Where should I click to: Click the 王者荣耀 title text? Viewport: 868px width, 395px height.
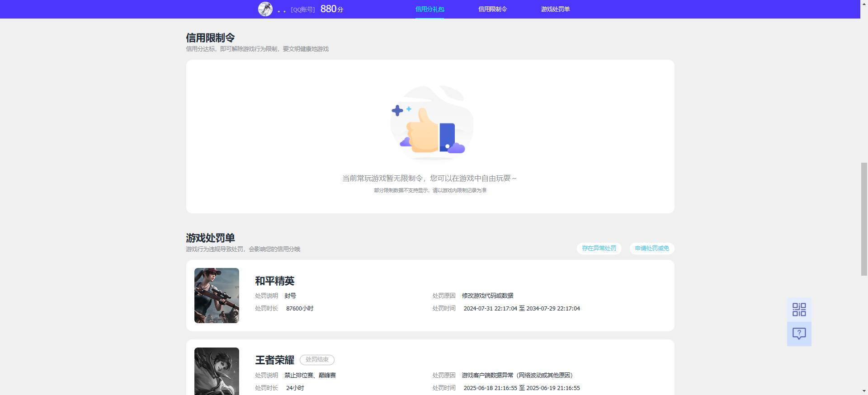point(274,360)
